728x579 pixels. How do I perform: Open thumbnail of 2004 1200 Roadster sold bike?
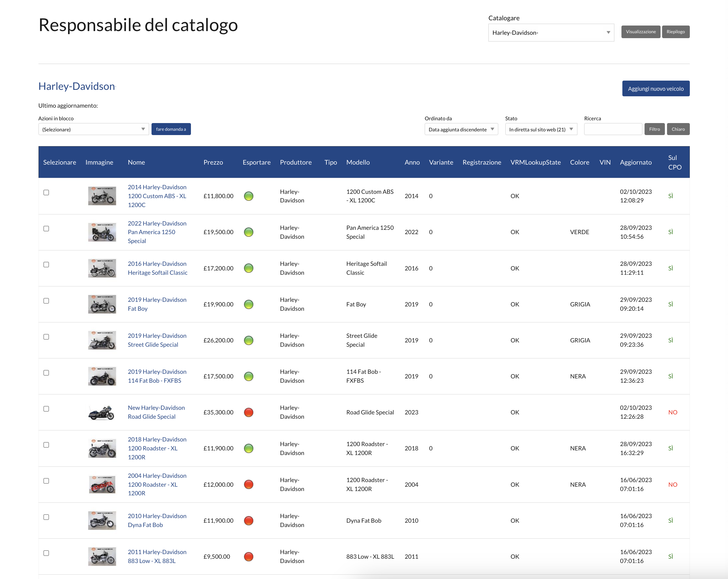102,485
